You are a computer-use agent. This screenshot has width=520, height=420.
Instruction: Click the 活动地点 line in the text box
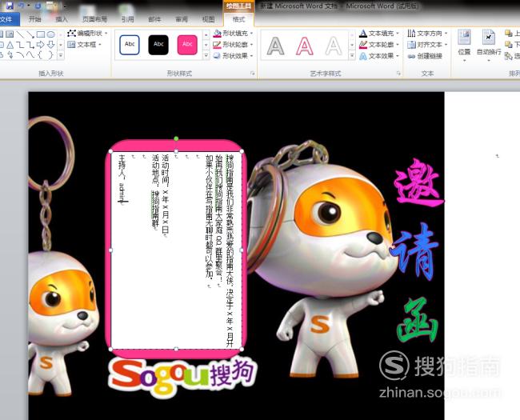coord(155,191)
